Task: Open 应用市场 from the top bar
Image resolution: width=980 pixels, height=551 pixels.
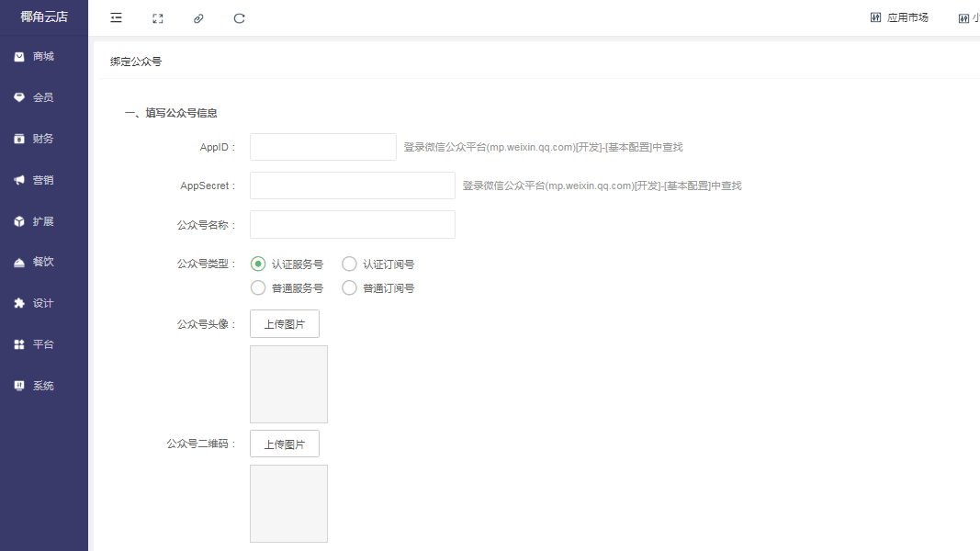Action: point(899,17)
